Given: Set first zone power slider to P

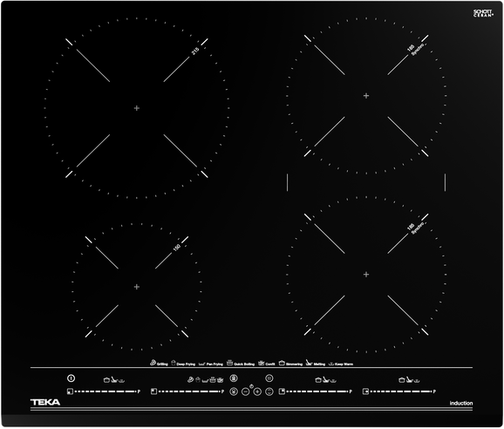Looking at the screenshot, I should tap(139, 392).
